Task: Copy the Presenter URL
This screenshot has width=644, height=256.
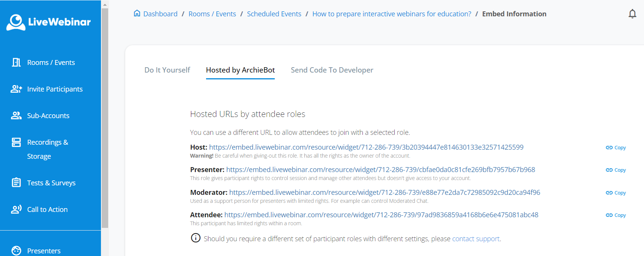Action: 616,170
